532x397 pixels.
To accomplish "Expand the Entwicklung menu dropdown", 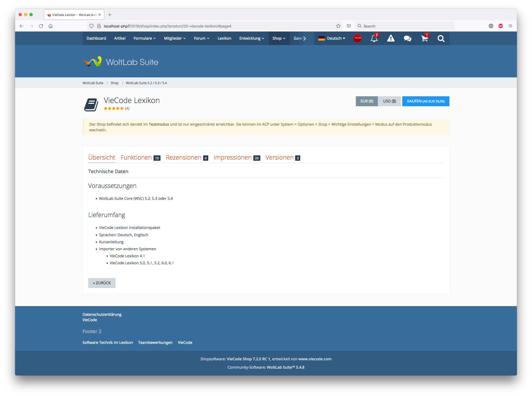I will click(x=251, y=38).
